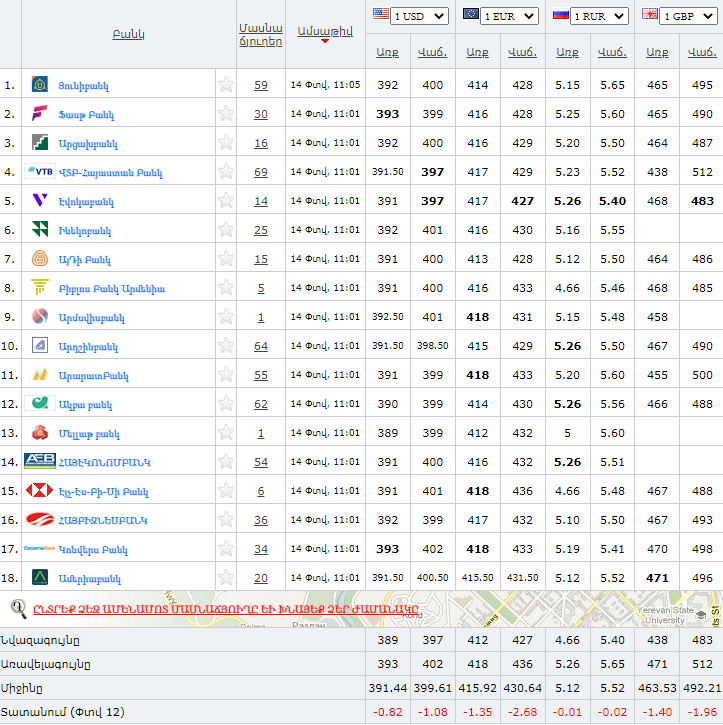Sort by RUR buy Առք column header
Screen dimensions: 723x725
567,52
